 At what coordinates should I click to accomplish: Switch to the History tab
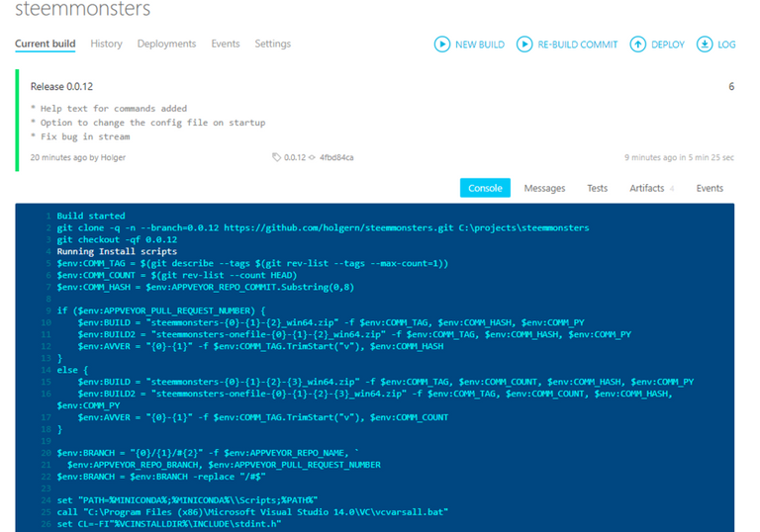(106, 44)
